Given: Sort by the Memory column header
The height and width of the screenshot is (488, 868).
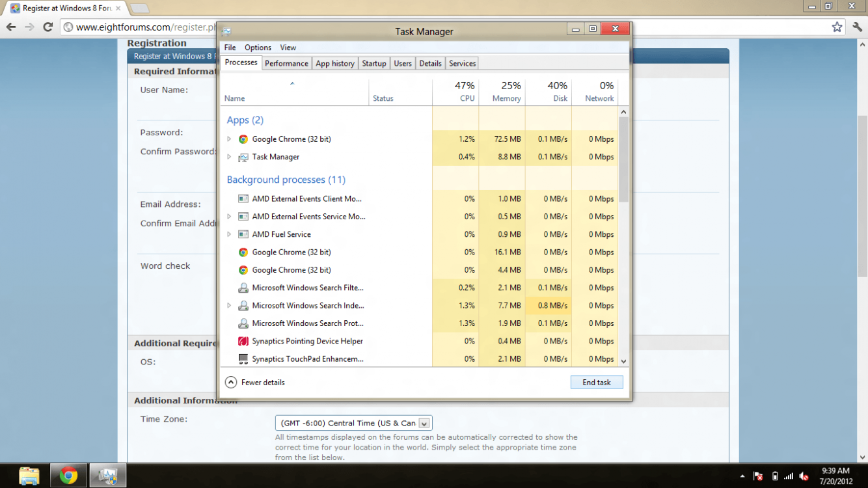Looking at the screenshot, I should tap(502, 92).
